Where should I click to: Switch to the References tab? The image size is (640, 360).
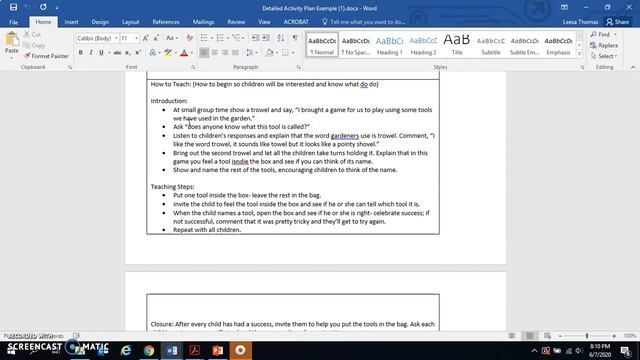click(166, 22)
